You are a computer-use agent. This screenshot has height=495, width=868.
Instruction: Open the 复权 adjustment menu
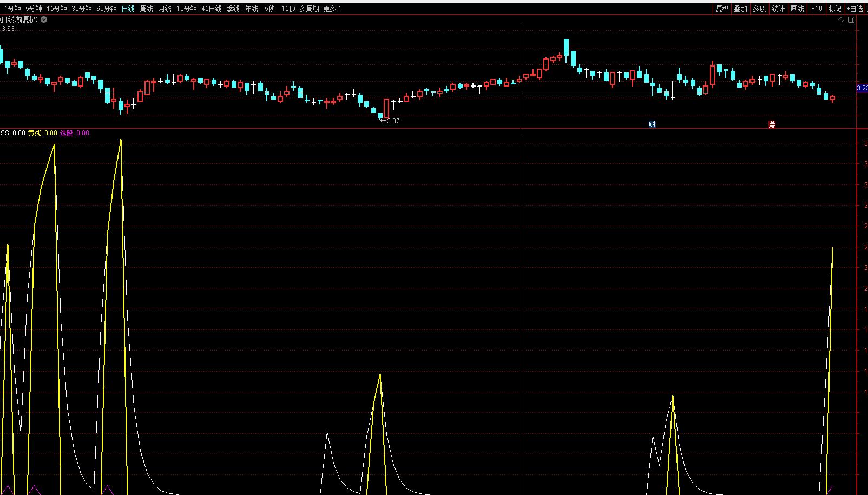coord(722,9)
